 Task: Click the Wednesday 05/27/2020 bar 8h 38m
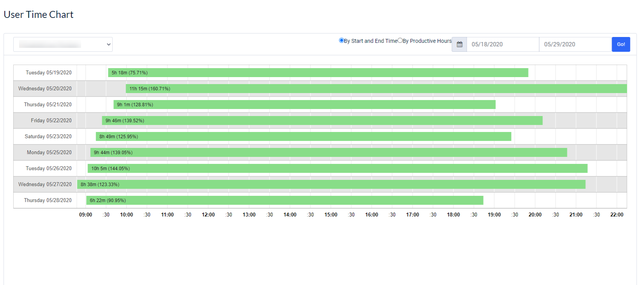tap(331, 185)
